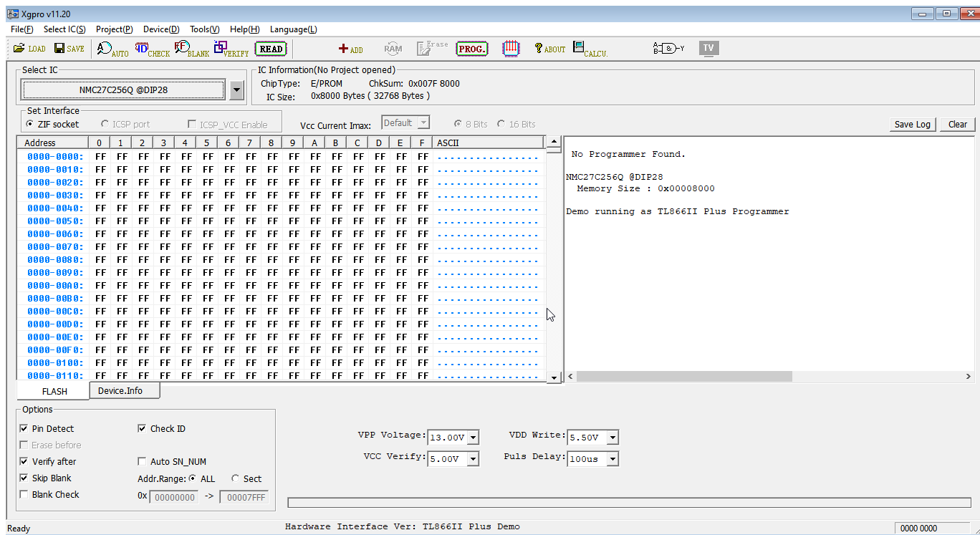Click the "Memory Size : 0x00008000" log line
The height and width of the screenshot is (535, 980).
pos(645,188)
